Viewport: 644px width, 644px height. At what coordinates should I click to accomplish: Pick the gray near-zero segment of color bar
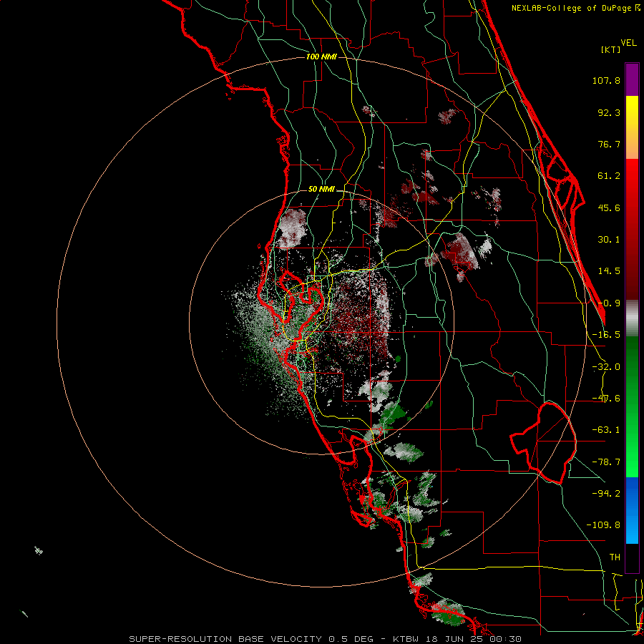[x=632, y=318]
